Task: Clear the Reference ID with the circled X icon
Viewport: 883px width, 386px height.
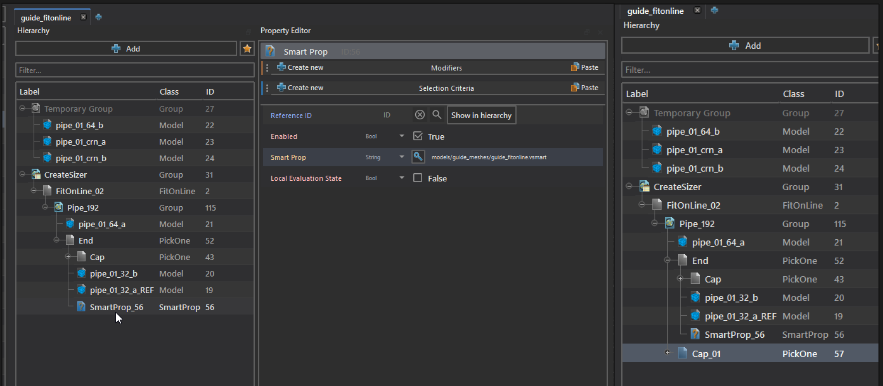Action: (x=420, y=115)
